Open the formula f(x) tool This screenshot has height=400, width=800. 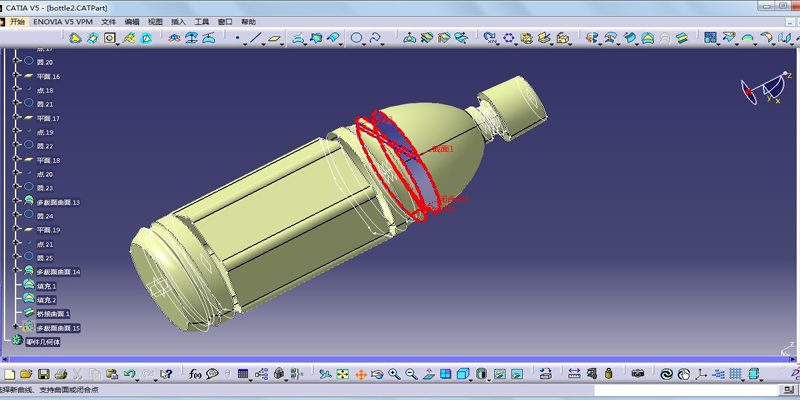(x=195, y=374)
